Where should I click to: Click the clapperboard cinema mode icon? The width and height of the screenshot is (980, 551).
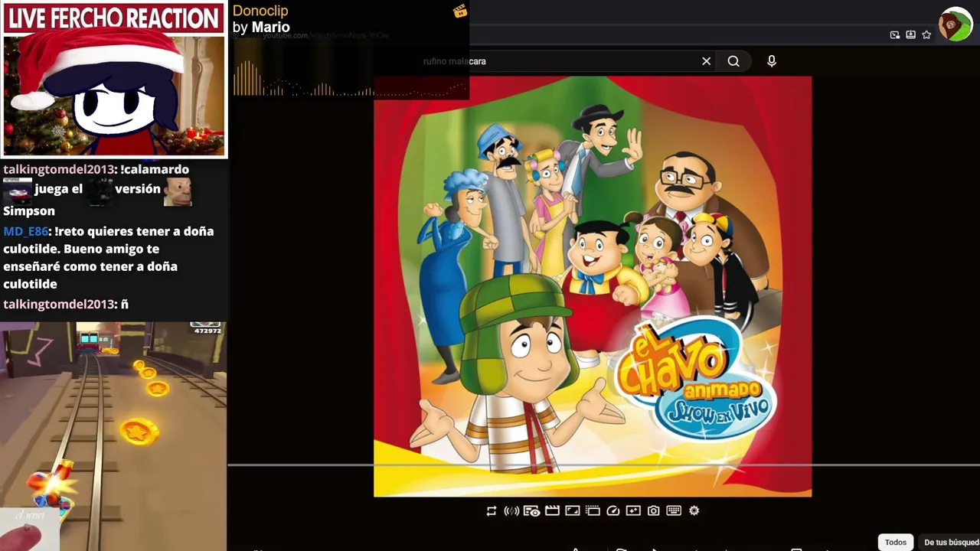pyautogui.click(x=552, y=511)
